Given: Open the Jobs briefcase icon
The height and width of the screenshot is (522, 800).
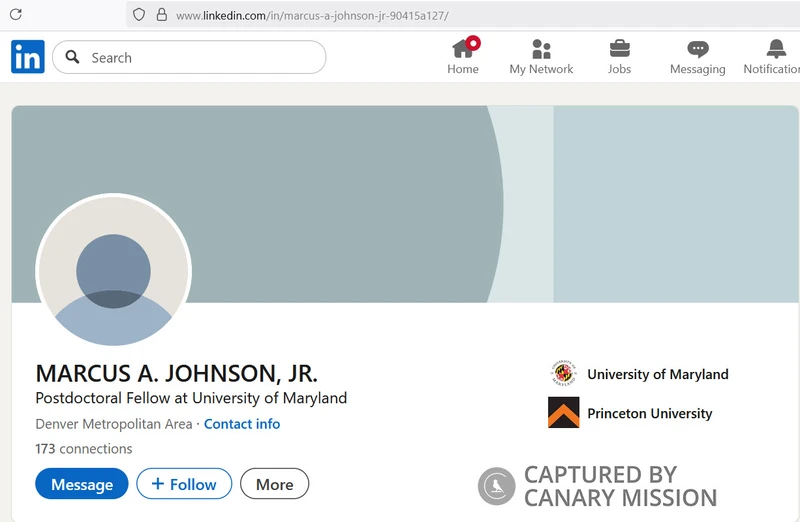Looking at the screenshot, I should (x=619, y=57).
